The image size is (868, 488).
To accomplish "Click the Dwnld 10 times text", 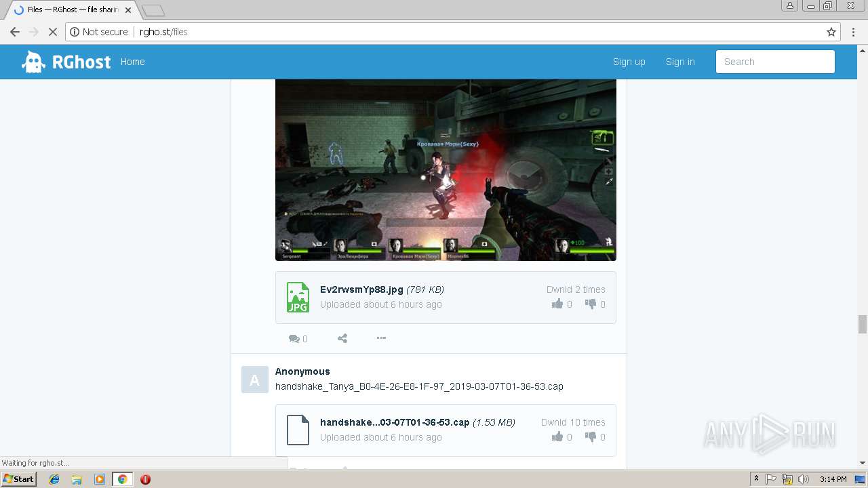I will point(573,422).
